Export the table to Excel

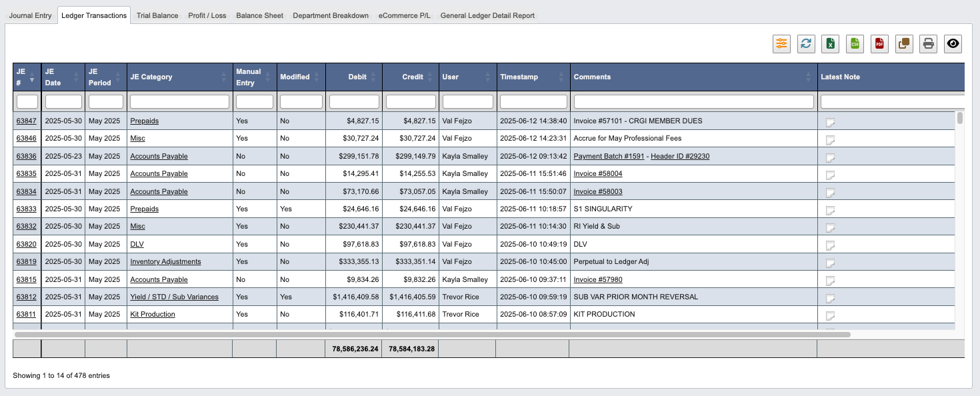point(830,43)
